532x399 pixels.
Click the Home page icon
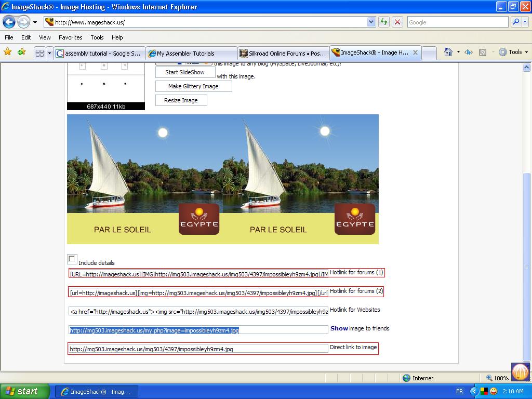[448, 52]
